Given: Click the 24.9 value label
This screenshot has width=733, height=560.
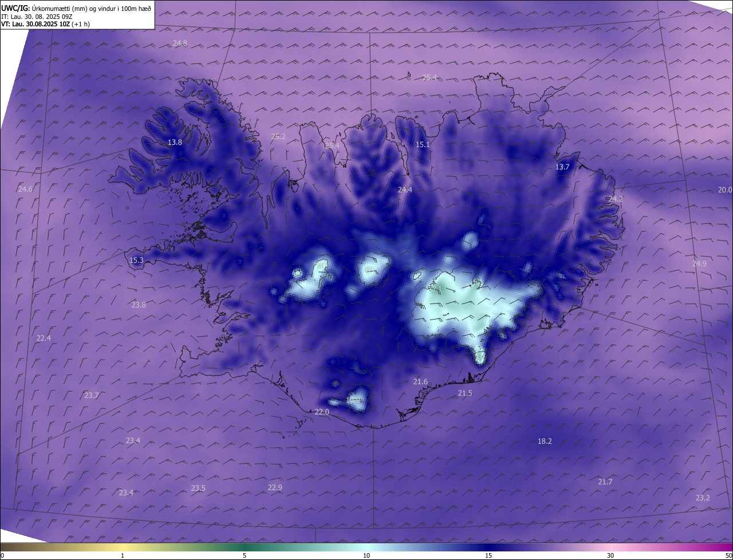Looking at the screenshot, I should coord(699,264).
